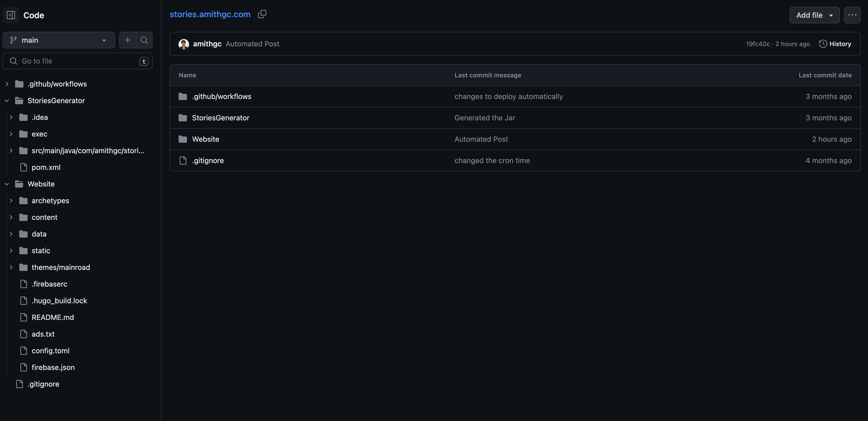Open .github/workflows folder in the file table
This screenshot has height=421, width=868.
click(222, 96)
